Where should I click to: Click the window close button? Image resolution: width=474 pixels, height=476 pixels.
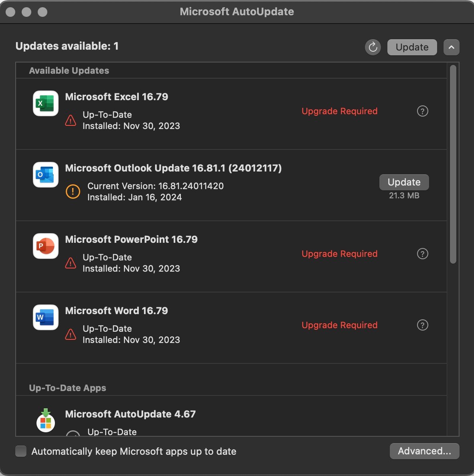coord(11,12)
